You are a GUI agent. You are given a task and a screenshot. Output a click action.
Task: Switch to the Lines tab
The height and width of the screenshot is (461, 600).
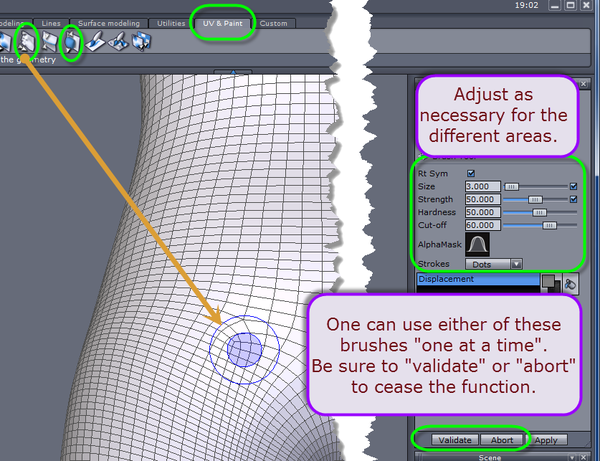tap(51, 23)
